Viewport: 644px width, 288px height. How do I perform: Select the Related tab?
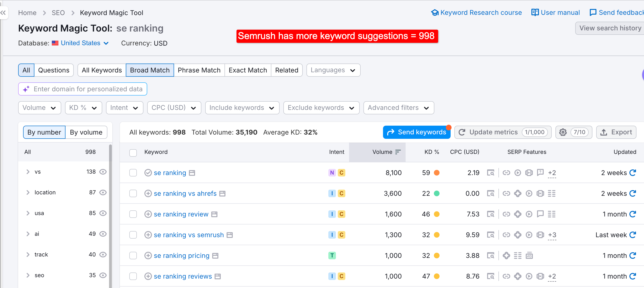point(287,70)
